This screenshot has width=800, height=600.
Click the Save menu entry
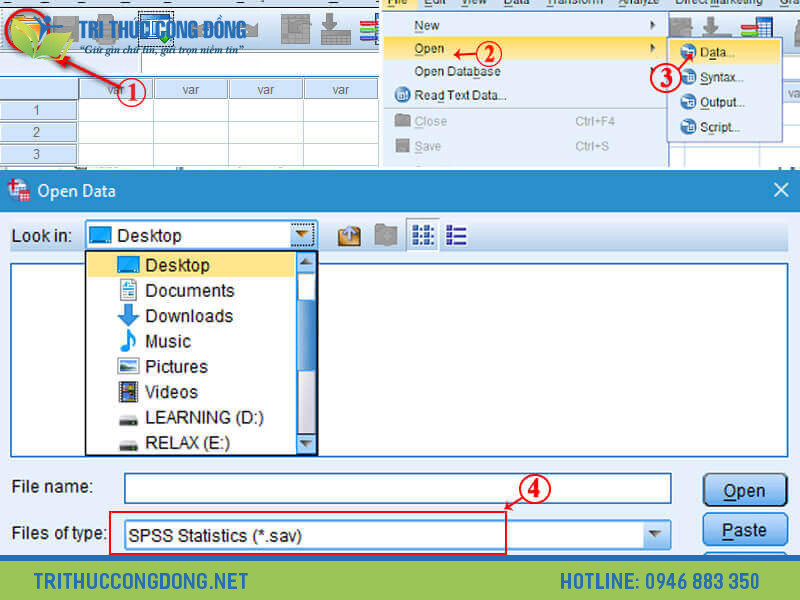pos(526,146)
